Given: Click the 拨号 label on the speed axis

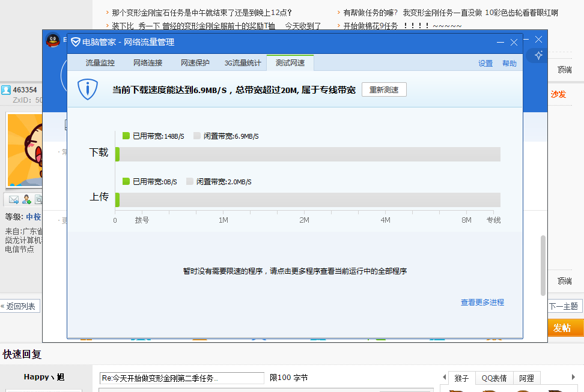Looking at the screenshot, I should point(142,220).
